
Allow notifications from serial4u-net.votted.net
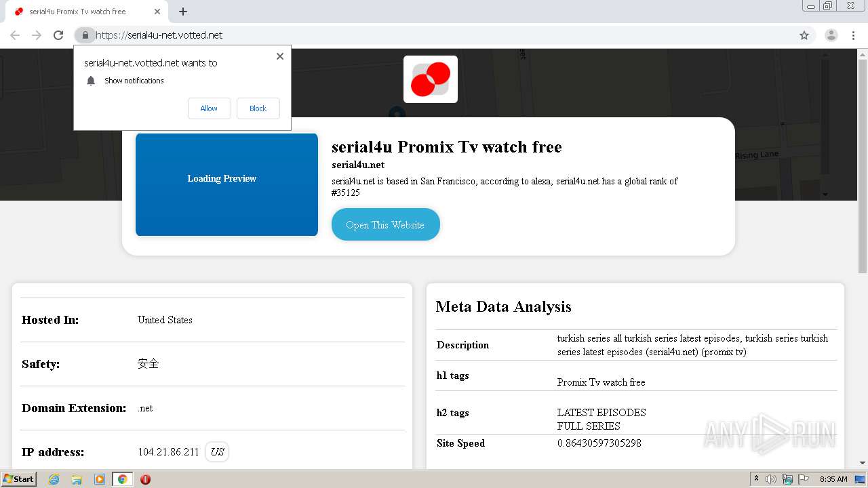click(209, 108)
